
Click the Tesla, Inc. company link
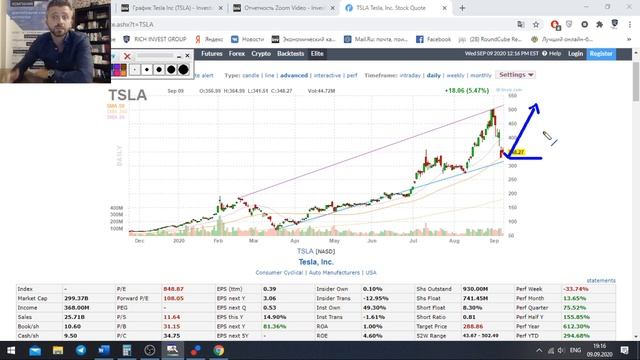[316, 262]
